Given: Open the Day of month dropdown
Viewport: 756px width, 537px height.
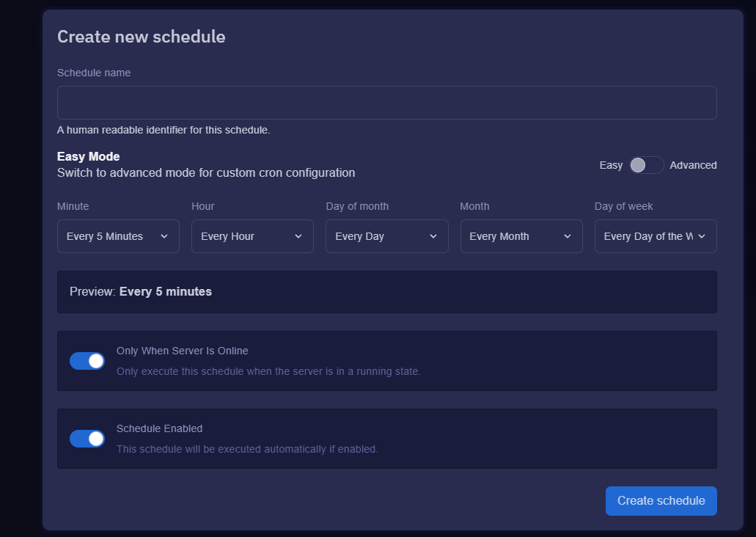Looking at the screenshot, I should [386, 236].
